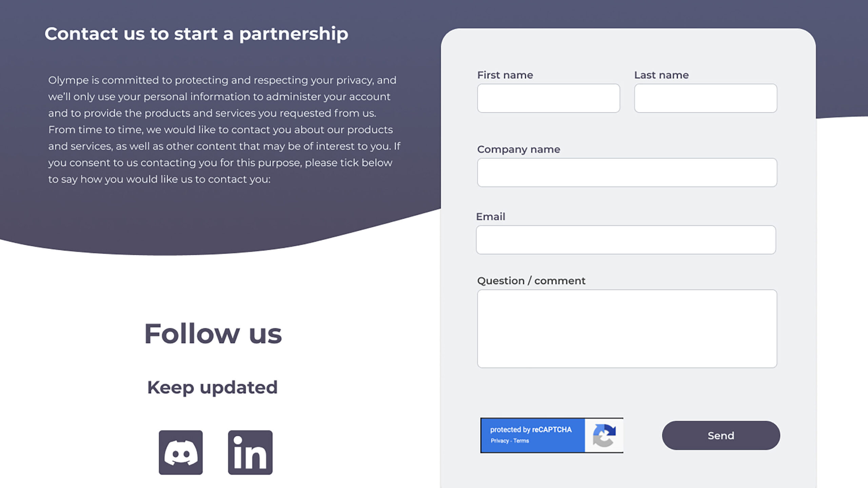Click the "Company name" field label

[x=518, y=149]
